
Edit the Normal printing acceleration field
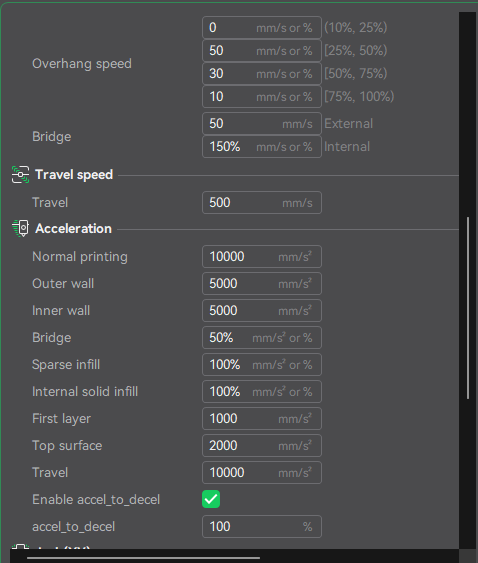coord(262,256)
